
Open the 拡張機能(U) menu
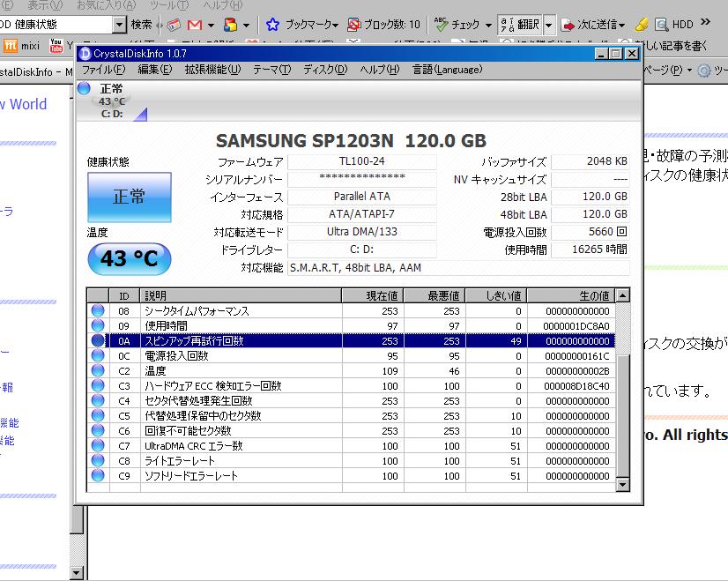[x=212, y=70]
